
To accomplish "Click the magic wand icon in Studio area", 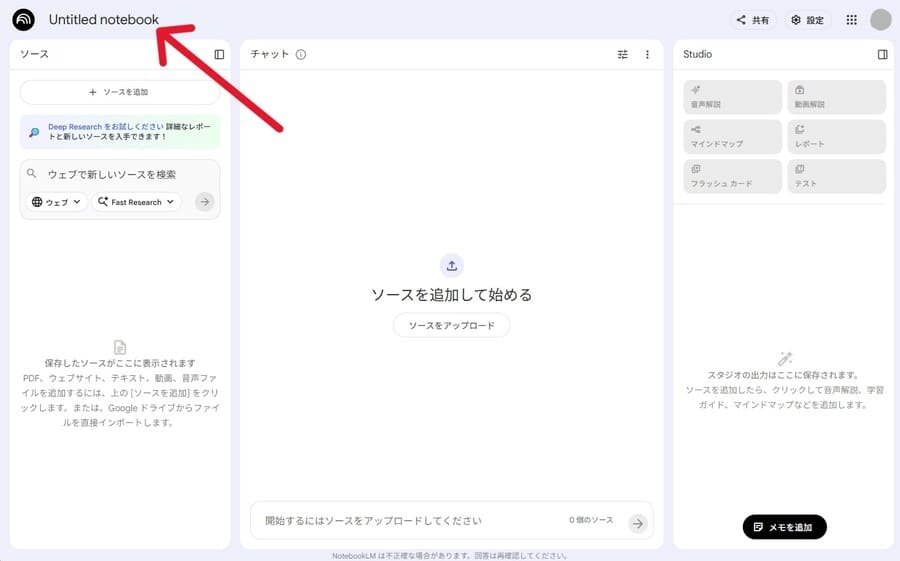I will 785,359.
